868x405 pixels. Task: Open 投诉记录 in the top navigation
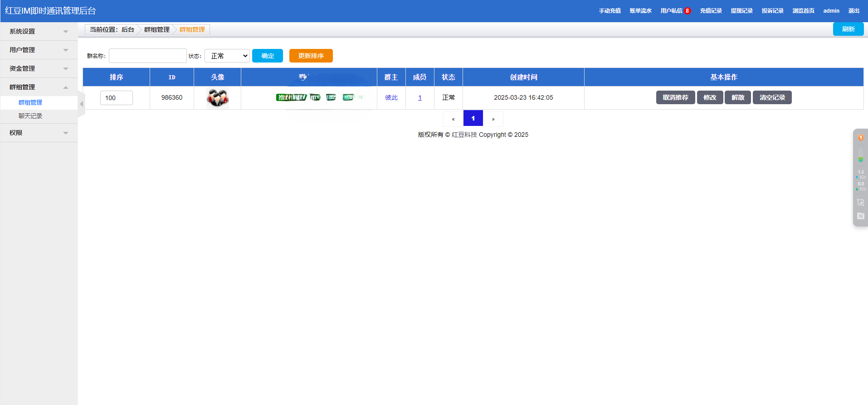(772, 11)
